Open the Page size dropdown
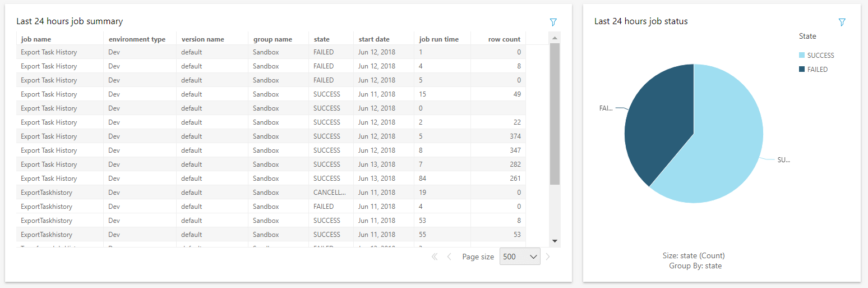 [520, 257]
